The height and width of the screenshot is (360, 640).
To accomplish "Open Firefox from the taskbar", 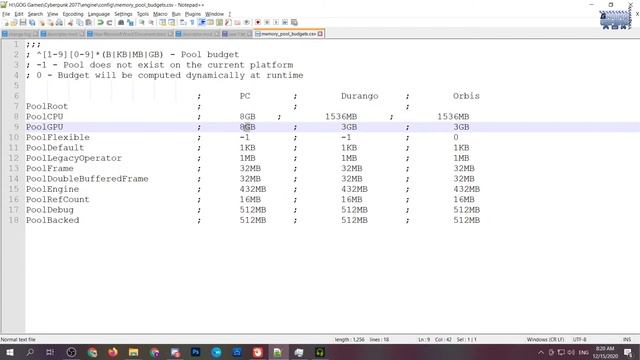I will tap(113, 352).
